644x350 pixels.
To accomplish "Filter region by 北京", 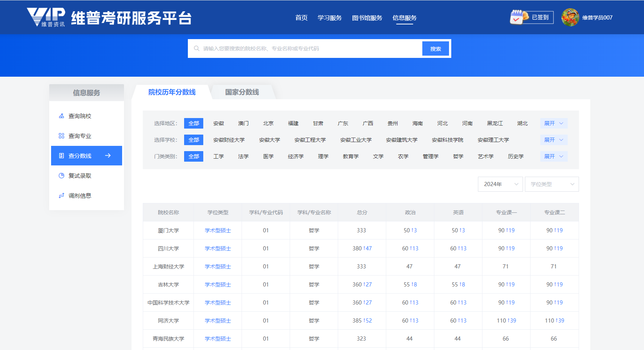I will pyautogui.click(x=268, y=123).
